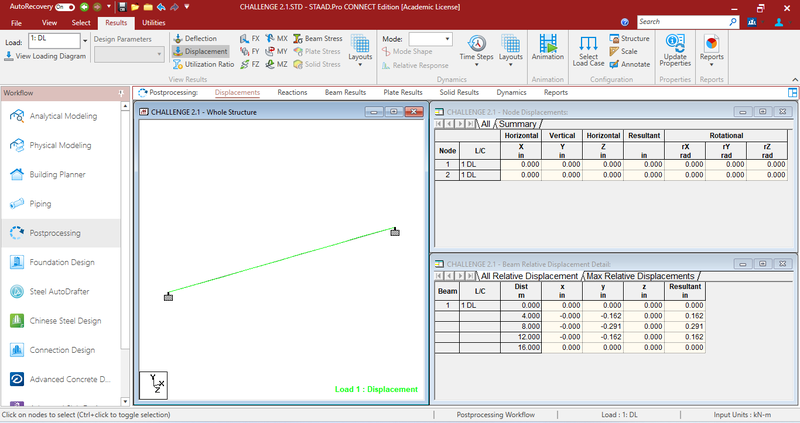Switch to the Reports page tab
This screenshot has width=800, height=423.
click(556, 92)
